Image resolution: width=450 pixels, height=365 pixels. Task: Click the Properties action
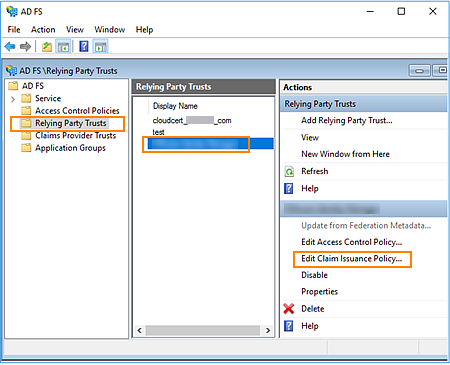319,292
